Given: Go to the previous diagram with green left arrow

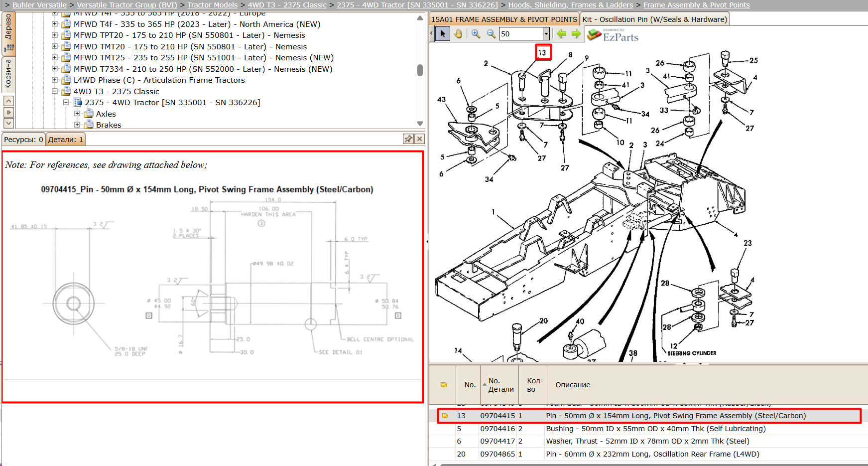Looking at the screenshot, I should 561,33.
